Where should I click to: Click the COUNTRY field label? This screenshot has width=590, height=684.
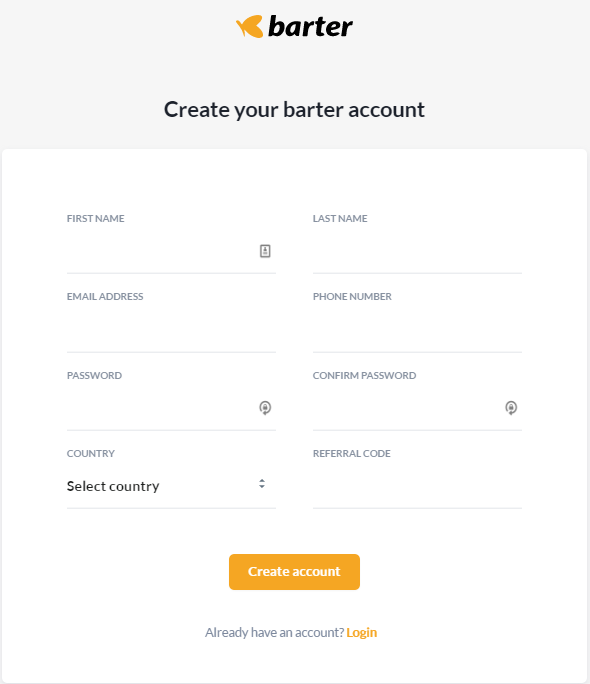pos(91,454)
